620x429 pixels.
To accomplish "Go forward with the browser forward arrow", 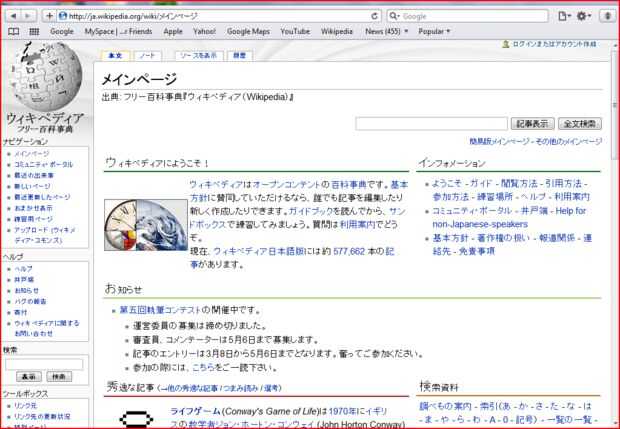I will click(x=28, y=16).
